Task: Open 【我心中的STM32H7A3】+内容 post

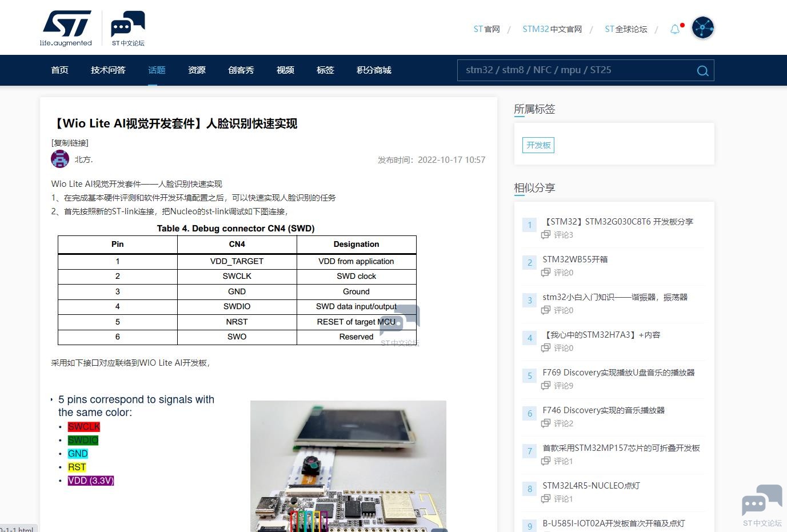Action: click(x=601, y=335)
